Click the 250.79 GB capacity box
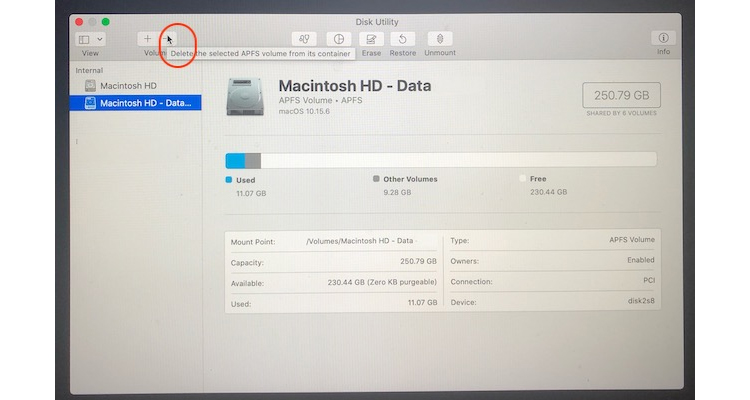This screenshot has width=750, height=400. point(621,95)
